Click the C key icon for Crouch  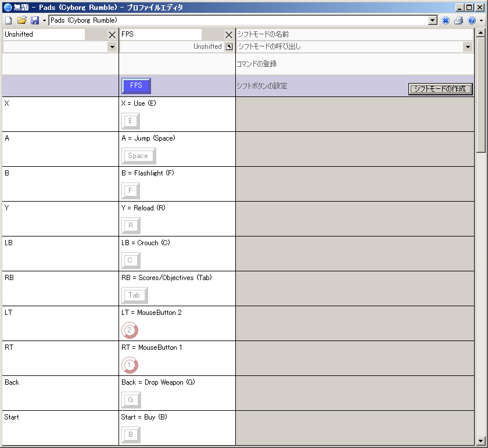coord(131,260)
